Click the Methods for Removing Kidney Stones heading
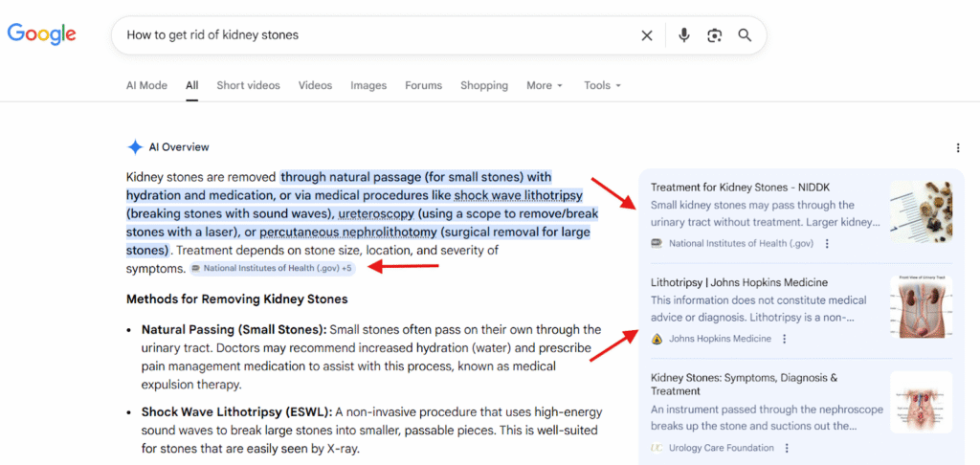 (237, 299)
